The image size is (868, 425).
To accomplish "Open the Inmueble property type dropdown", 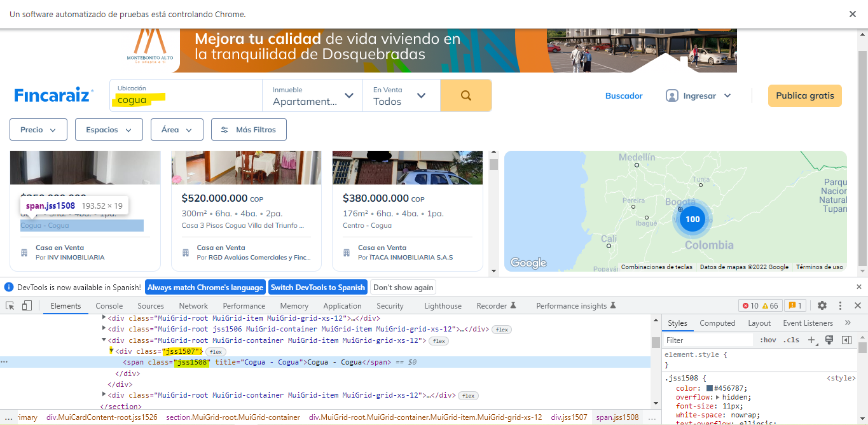I will (312, 95).
